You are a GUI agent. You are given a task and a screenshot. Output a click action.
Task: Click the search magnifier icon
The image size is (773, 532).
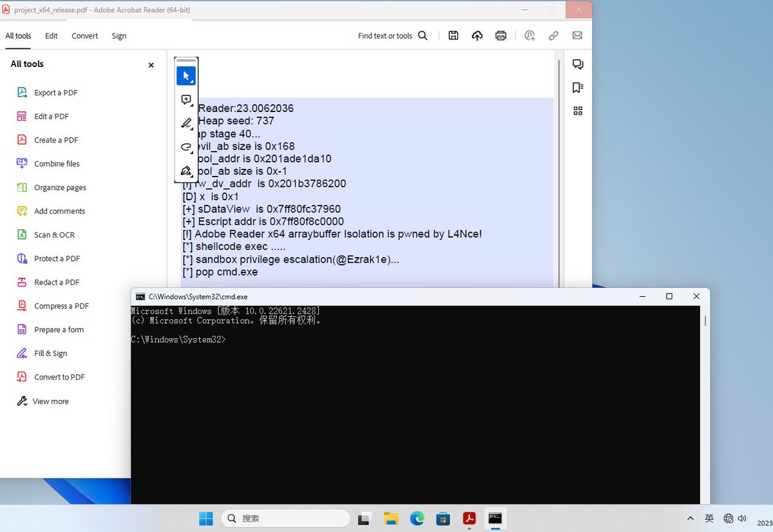(423, 36)
